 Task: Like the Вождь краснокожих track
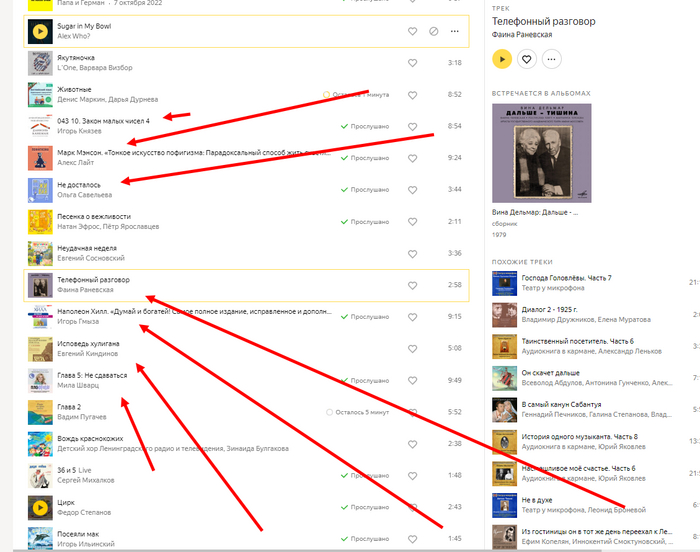[412, 444]
